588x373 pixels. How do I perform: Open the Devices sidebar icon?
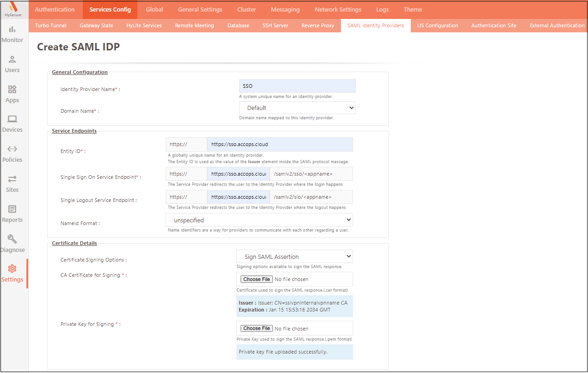12,120
